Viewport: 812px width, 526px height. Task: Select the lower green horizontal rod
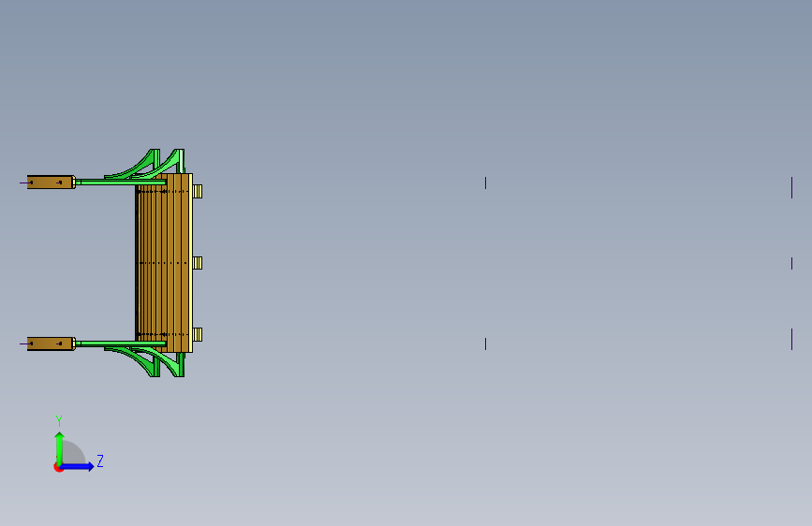(x=121, y=343)
